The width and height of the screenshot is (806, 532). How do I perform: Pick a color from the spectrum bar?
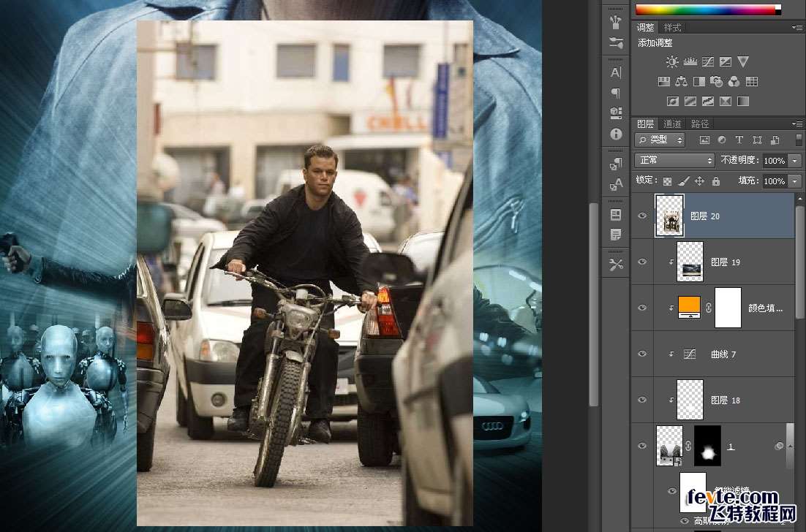[x=702, y=9]
